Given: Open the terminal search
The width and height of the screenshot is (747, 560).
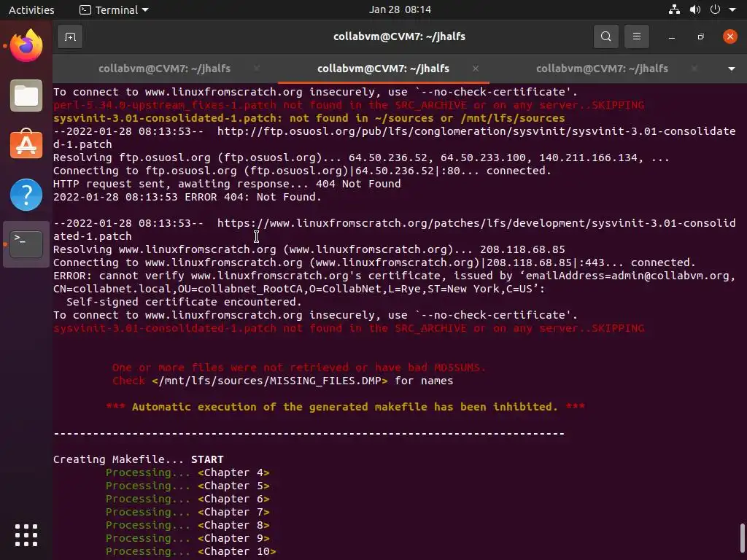Looking at the screenshot, I should click(606, 36).
